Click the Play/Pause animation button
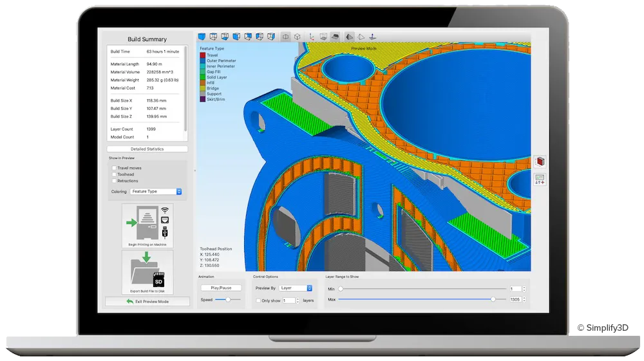Viewport: 644px width, 361px height. point(221,288)
